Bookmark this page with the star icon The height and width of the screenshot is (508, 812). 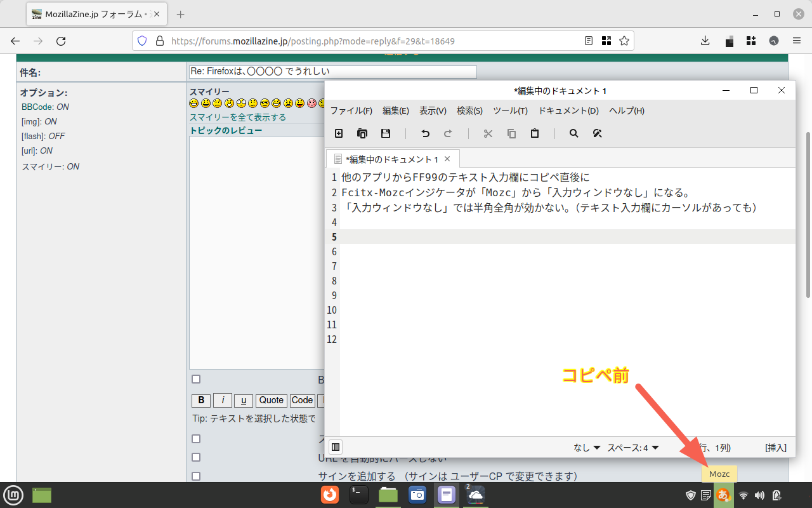pos(624,41)
